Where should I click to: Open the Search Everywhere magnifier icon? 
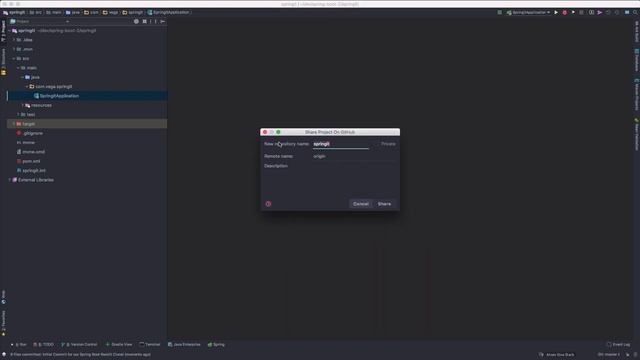635,13
